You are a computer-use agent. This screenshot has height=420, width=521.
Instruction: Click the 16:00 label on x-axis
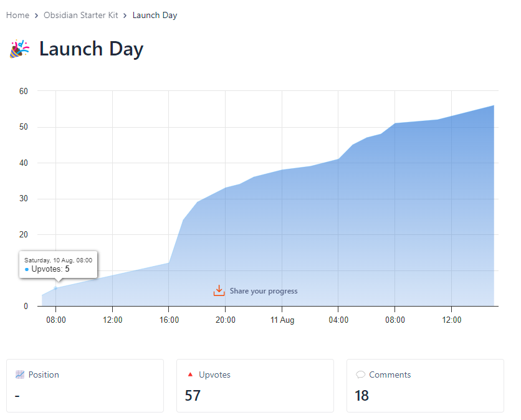click(169, 320)
